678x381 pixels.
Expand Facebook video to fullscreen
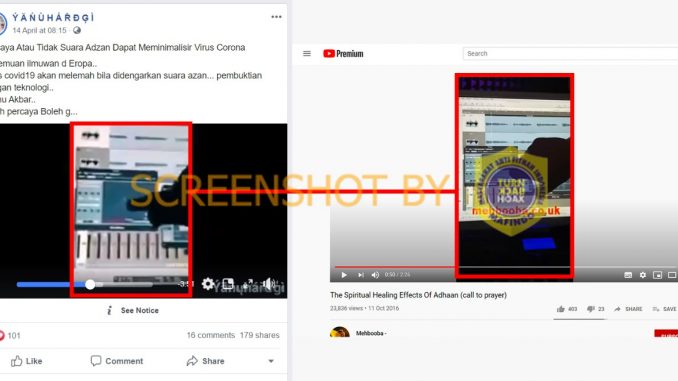point(248,284)
